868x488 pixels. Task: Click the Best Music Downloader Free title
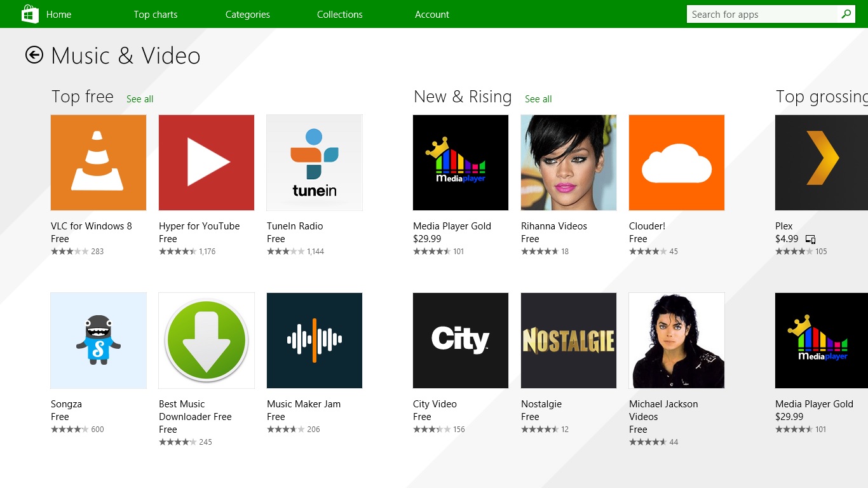(x=195, y=410)
